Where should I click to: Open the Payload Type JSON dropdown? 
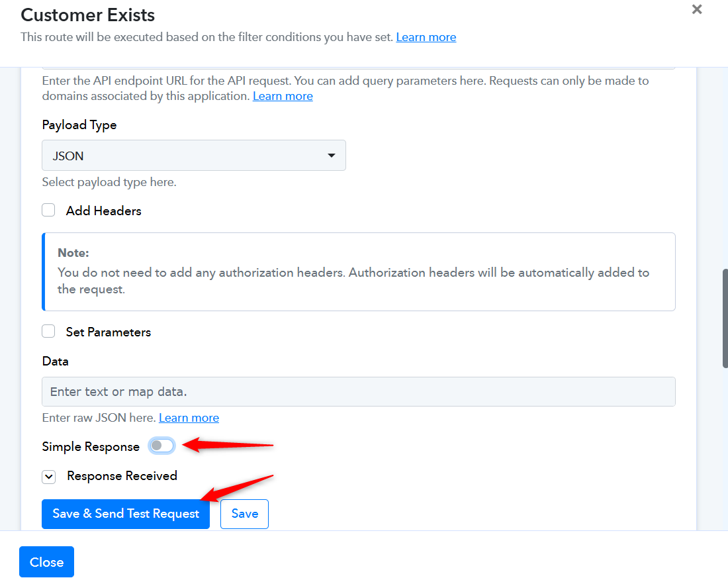pyautogui.click(x=194, y=155)
